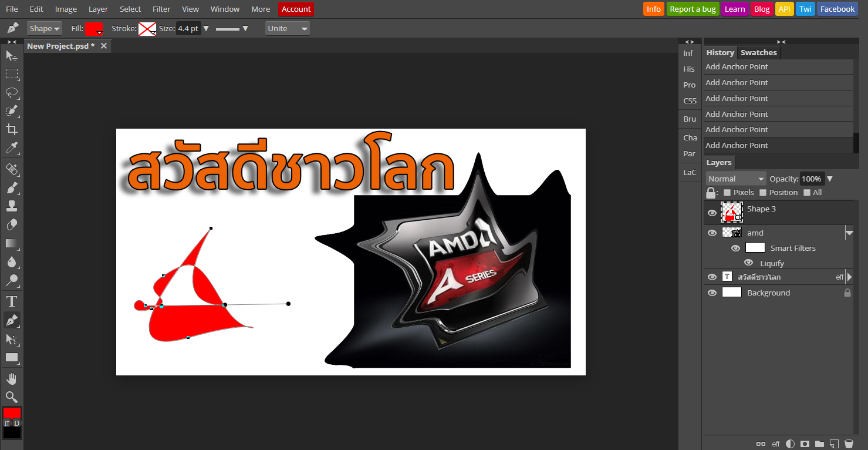Screen dimensions: 868x450
Task: Add a raster mask to the layer
Action: 805,444
